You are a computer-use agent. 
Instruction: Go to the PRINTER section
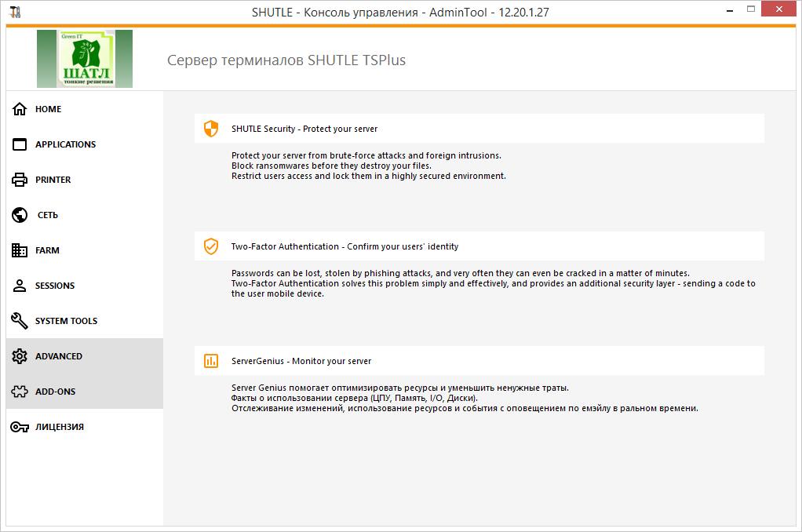click(x=85, y=180)
